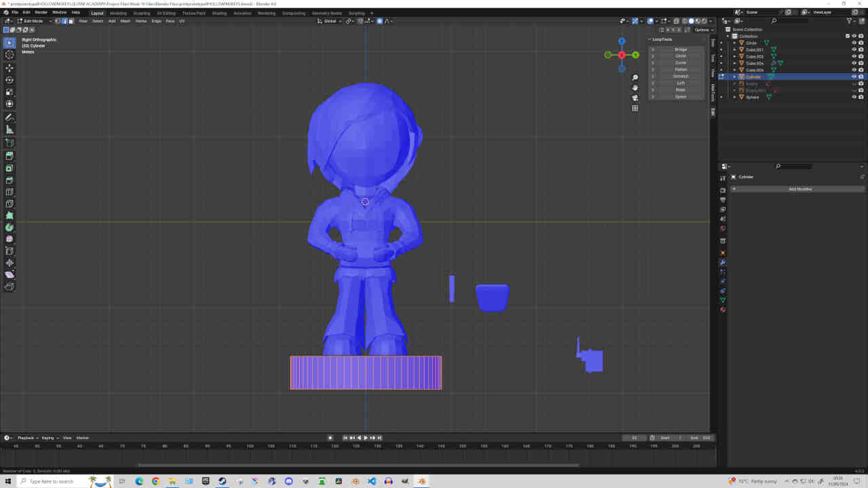Viewport: 868px width, 488px height.
Task: Switch to the UV Editing workspace tab
Action: (x=166, y=13)
